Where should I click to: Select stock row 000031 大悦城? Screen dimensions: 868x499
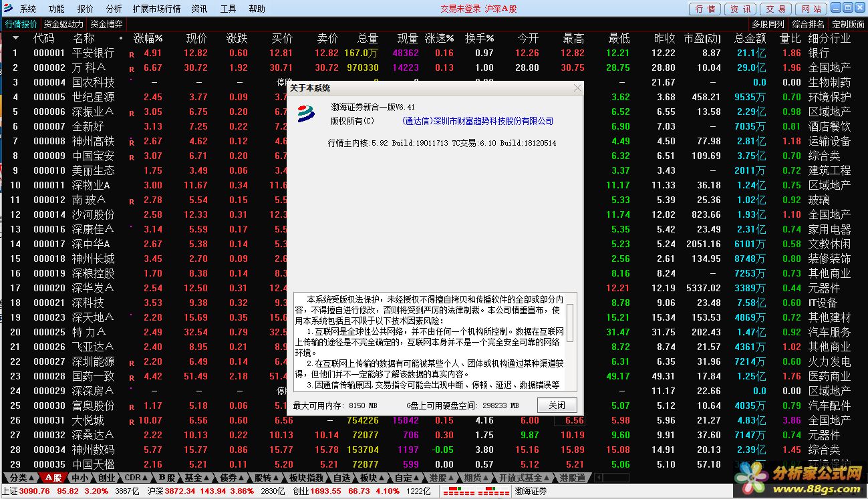click(x=434, y=420)
